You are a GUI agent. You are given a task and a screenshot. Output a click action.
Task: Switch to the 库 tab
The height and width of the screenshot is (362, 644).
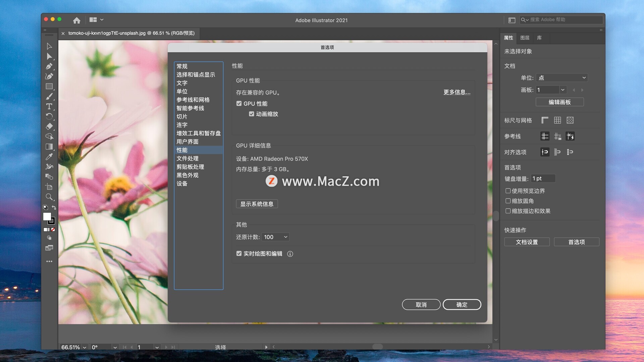coord(539,38)
